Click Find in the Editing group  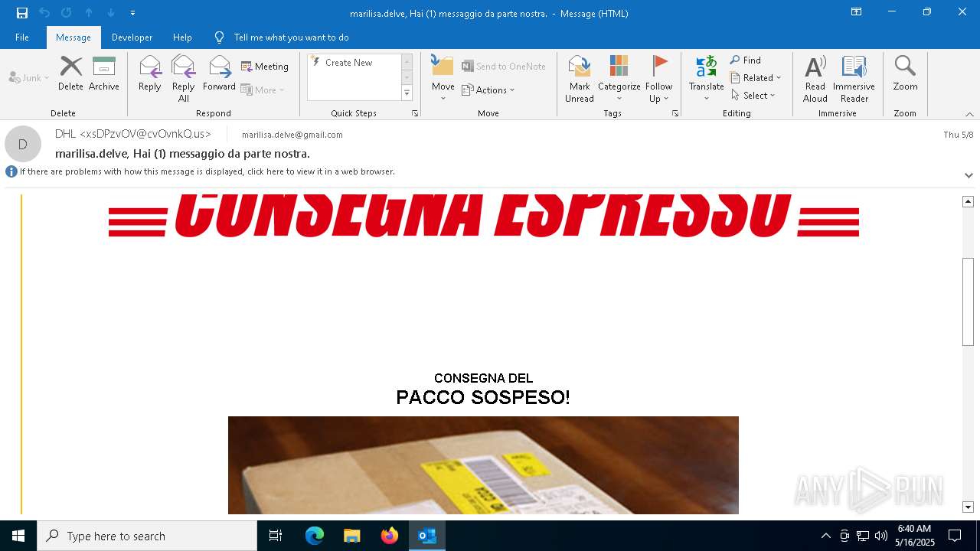[746, 60]
